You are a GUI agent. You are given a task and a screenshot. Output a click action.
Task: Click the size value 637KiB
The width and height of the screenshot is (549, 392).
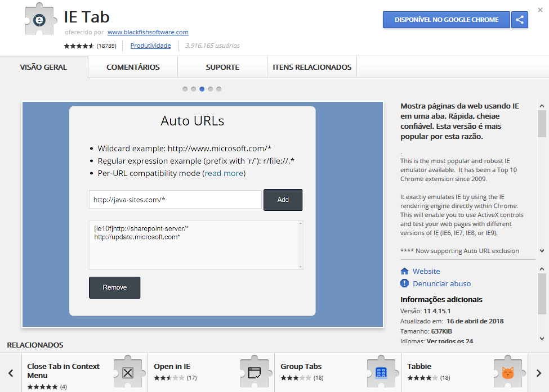tap(441, 331)
